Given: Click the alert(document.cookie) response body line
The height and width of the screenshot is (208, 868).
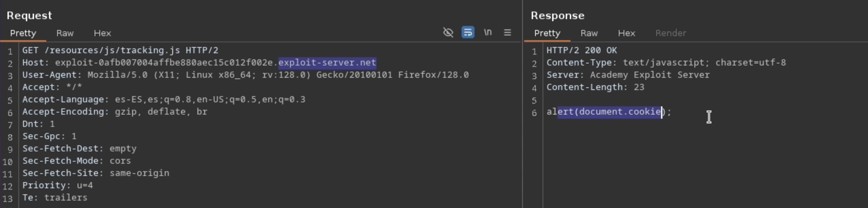Looking at the screenshot, I should pos(609,112).
